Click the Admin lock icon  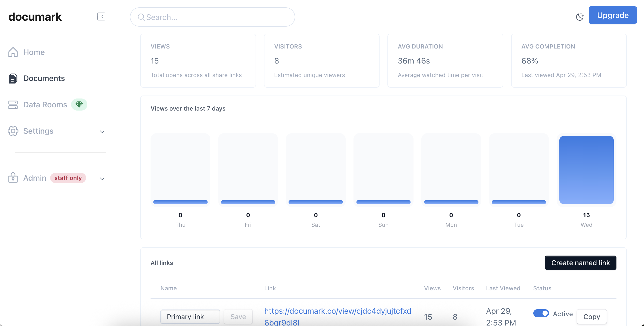13,178
